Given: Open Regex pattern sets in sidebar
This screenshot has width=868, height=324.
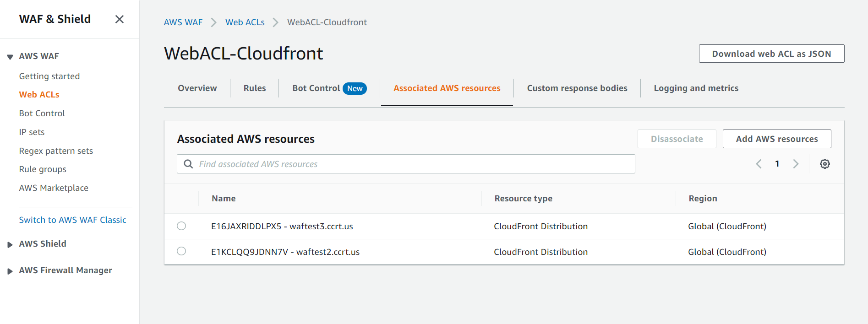Looking at the screenshot, I should [56, 151].
